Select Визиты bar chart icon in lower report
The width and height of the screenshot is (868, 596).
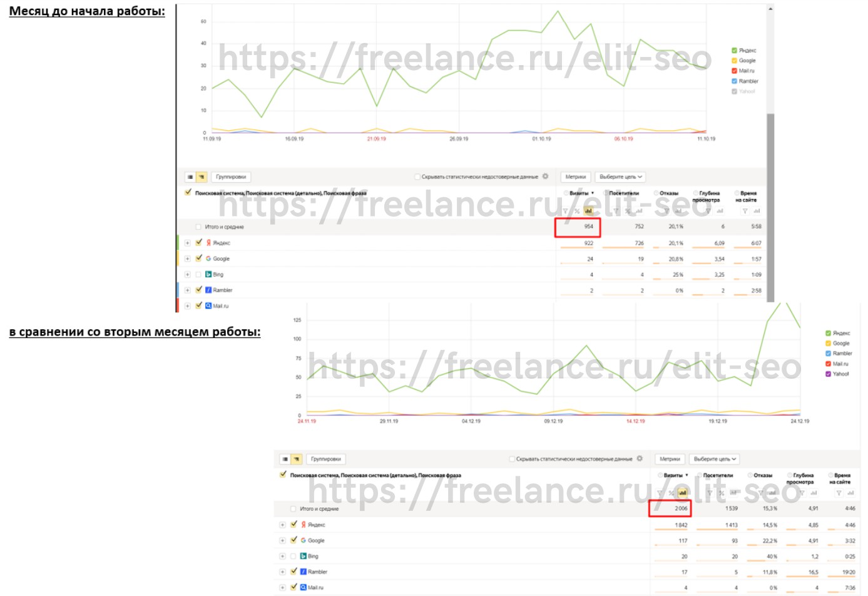point(682,493)
